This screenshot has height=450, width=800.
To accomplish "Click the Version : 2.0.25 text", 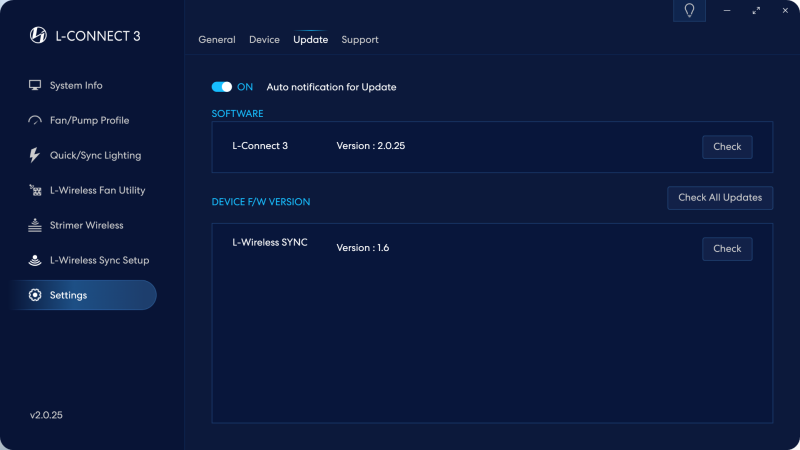I will 370,146.
